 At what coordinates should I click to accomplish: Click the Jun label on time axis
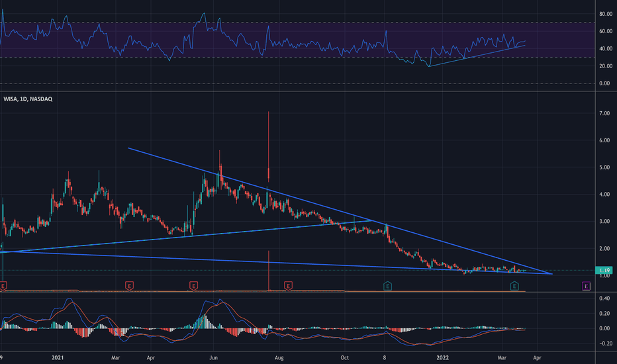[213, 357]
